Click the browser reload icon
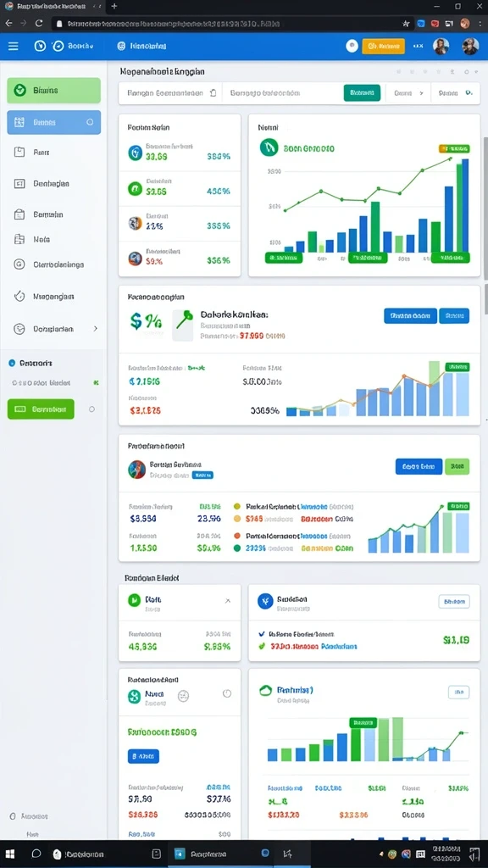 [x=39, y=23]
